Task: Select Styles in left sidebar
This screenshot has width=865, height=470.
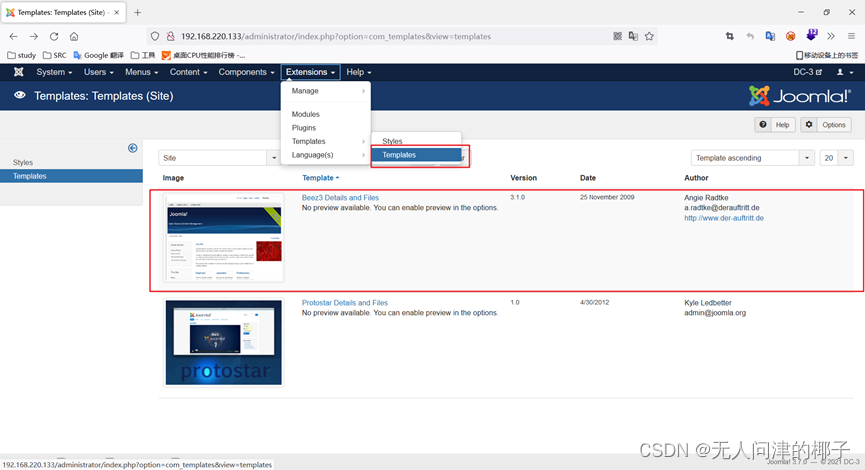Action: [23, 162]
